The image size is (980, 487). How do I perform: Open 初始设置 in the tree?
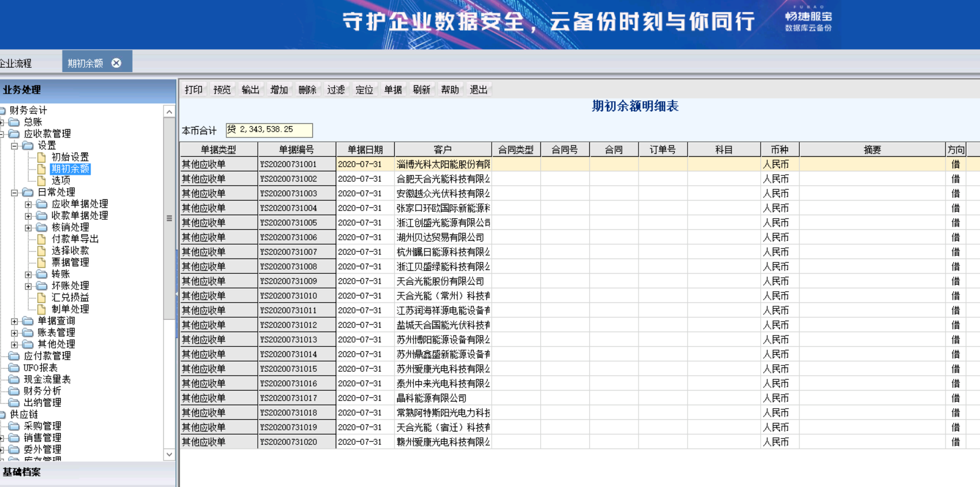[x=70, y=157]
